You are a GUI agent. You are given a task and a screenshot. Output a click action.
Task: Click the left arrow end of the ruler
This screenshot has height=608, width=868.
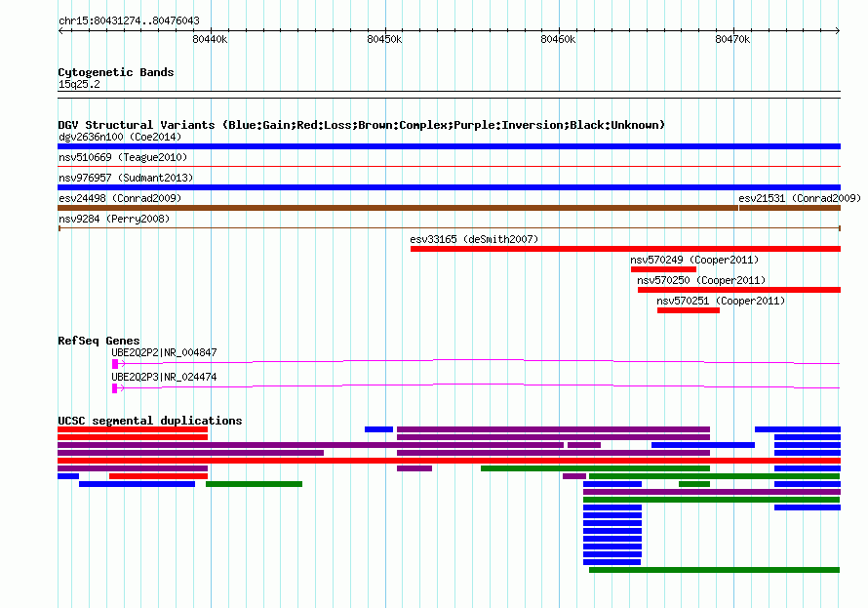(x=60, y=30)
